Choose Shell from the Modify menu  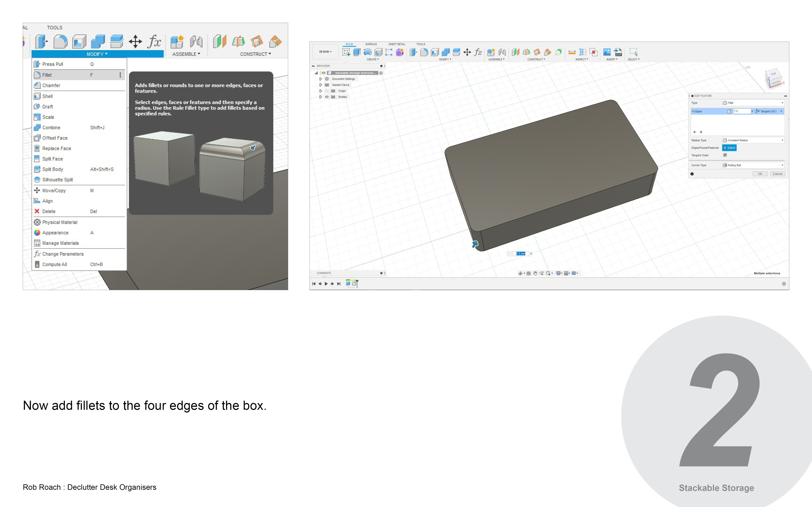pos(47,96)
